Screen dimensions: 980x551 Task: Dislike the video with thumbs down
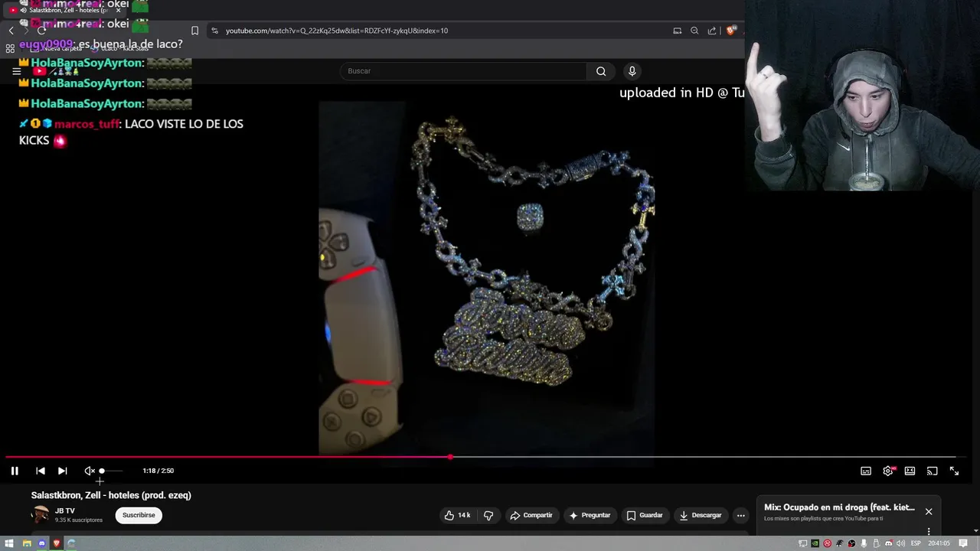488,515
